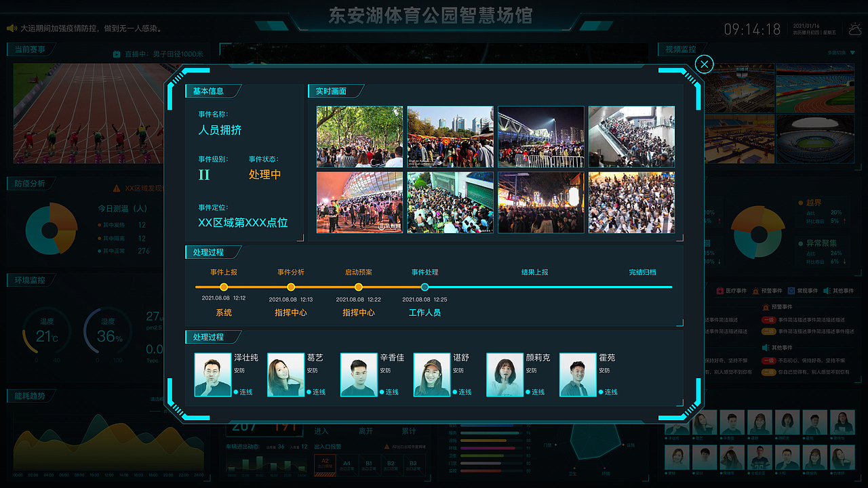Open the crowded escalator thumbnail
The image size is (868, 488).
point(631,136)
